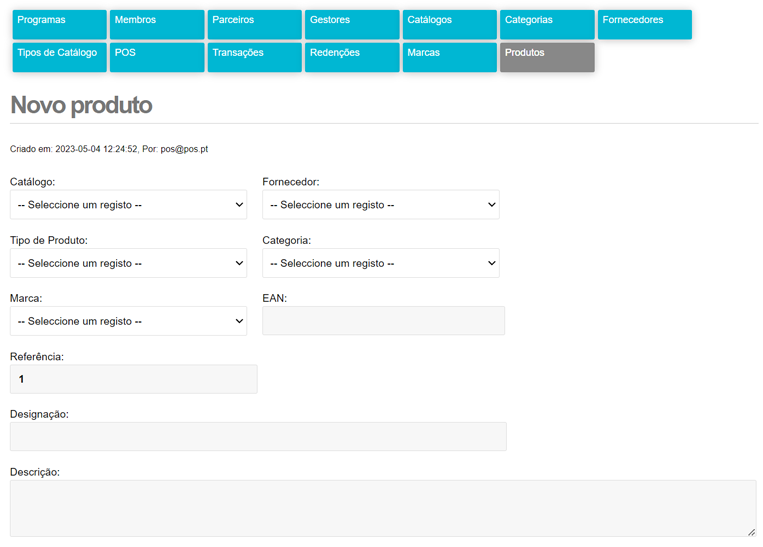
Task: Click the active Produtos tab
Action: (x=546, y=57)
